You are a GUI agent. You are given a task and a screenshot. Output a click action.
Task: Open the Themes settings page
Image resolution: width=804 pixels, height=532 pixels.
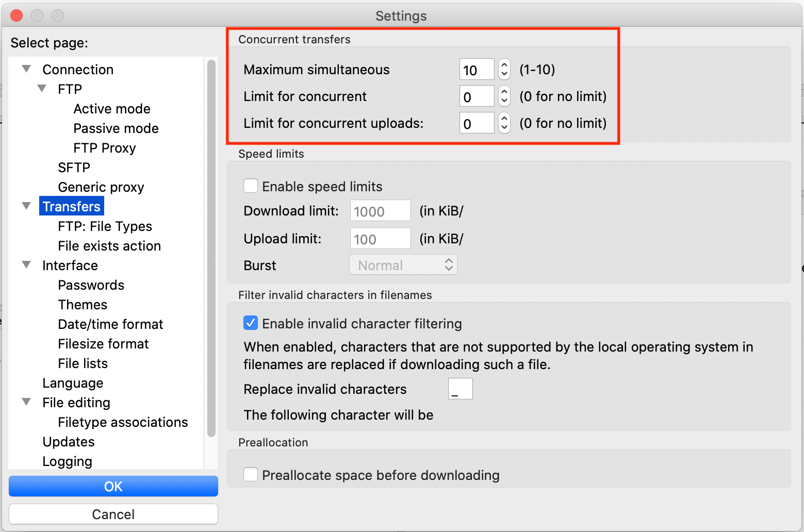coord(83,304)
